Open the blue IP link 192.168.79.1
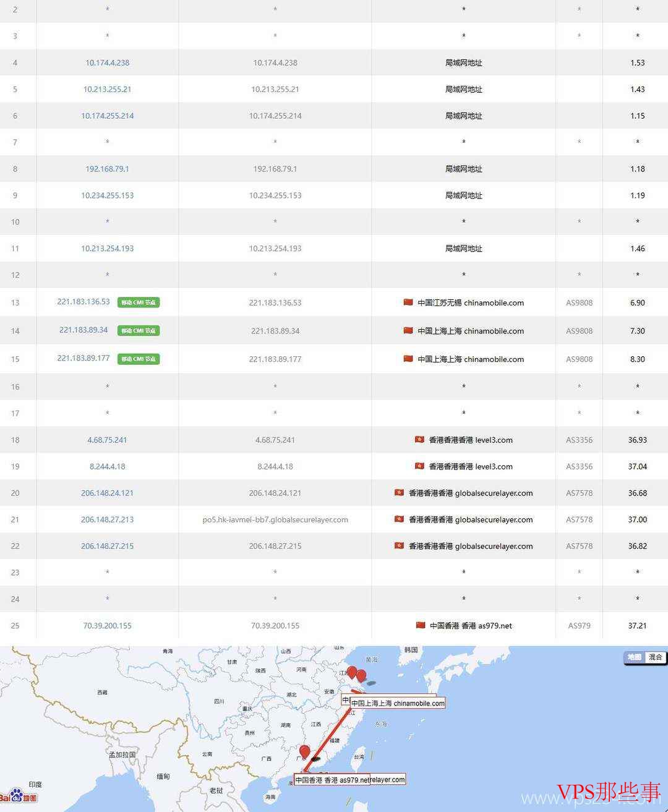 [108, 169]
